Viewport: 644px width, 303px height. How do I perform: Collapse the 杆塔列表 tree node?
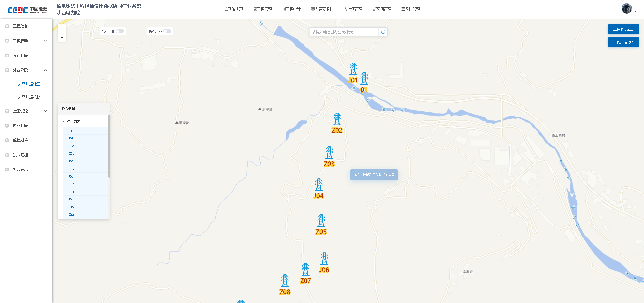[x=63, y=122]
